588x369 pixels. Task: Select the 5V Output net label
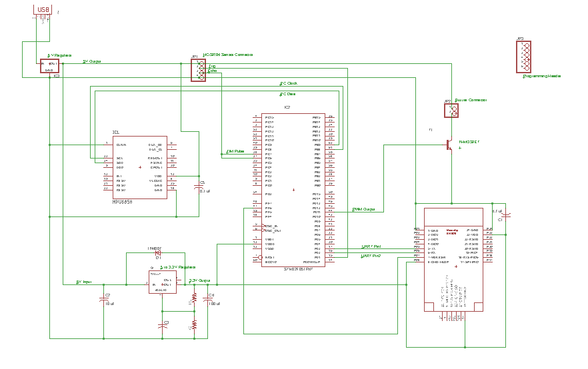(x=92, y=61)
